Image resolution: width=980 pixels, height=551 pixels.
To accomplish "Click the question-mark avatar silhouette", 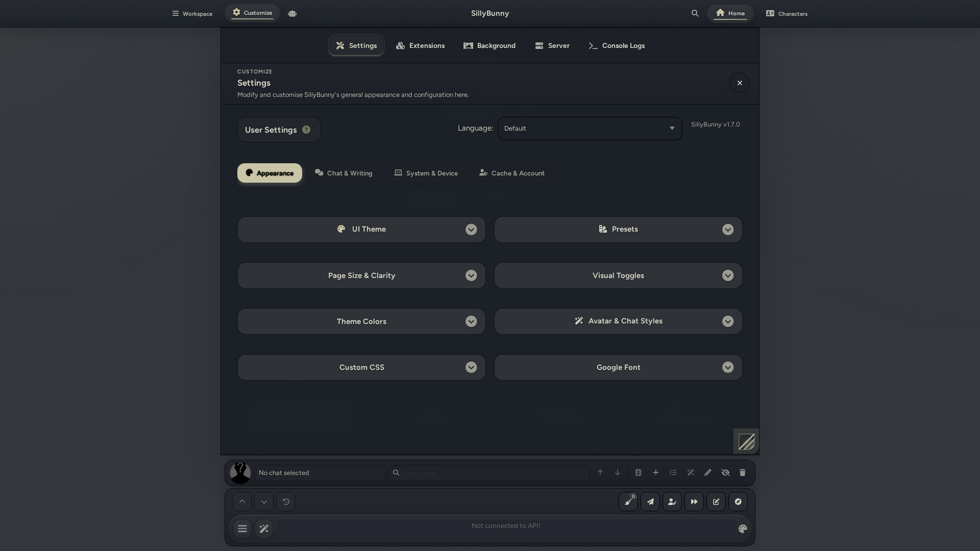I will [x=240, y=473].
